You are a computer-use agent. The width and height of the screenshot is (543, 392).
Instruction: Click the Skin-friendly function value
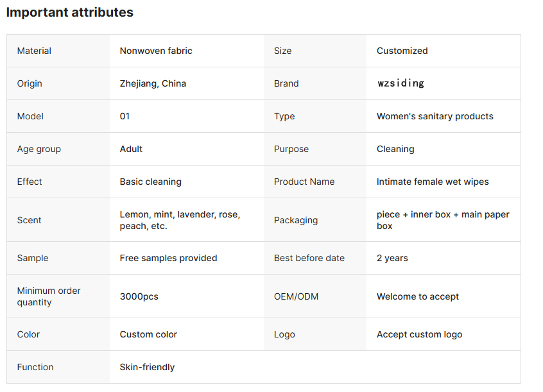pos(147,367)
